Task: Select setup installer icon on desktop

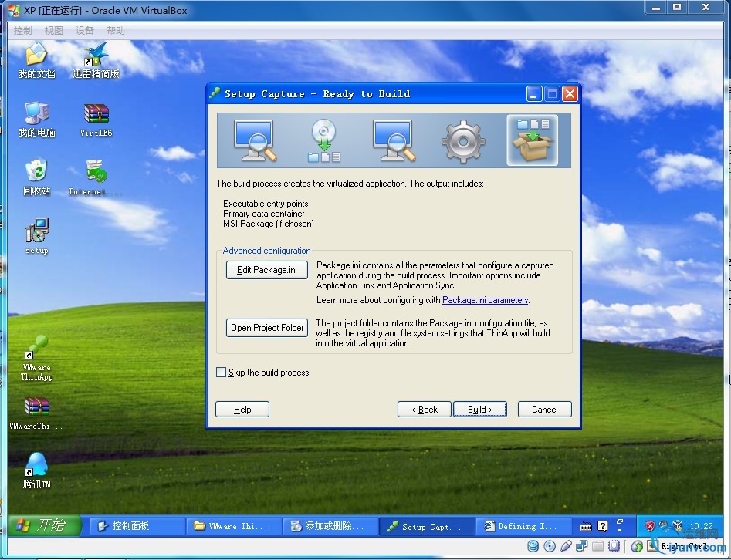Action: [36, 236]
